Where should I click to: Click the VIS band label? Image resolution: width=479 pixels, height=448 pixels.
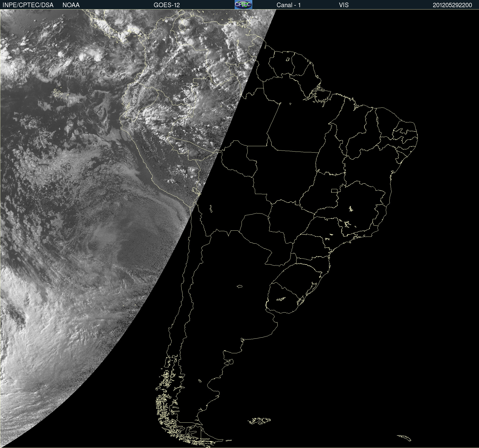344,5
